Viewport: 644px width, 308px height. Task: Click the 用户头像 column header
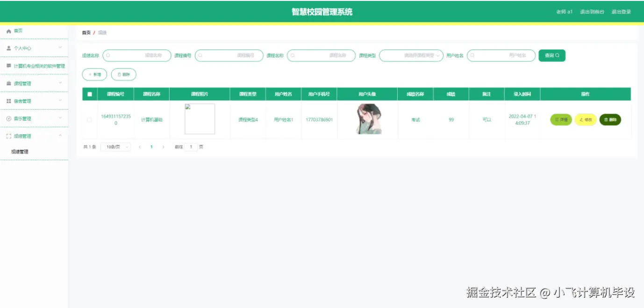tap(367, 94)
